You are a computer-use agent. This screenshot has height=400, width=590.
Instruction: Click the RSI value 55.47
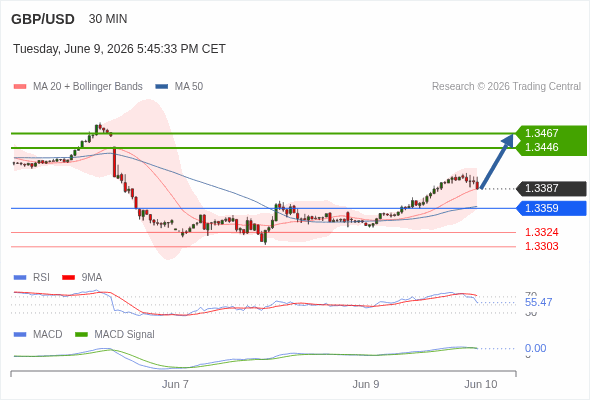click(538, 302)
